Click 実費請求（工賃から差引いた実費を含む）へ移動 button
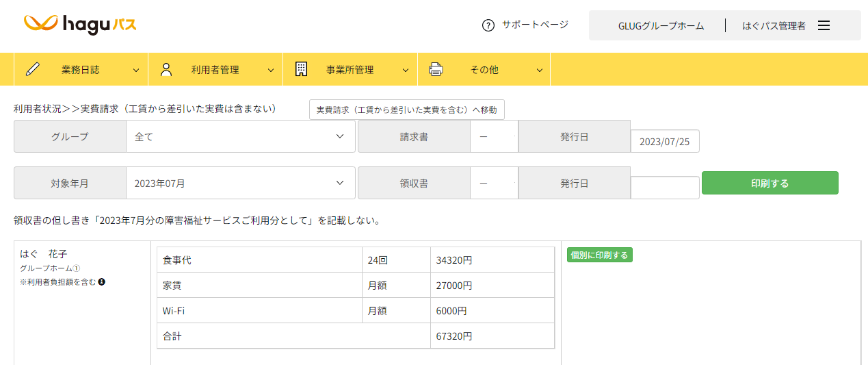Image resolution: width=868 pixels, height=365 pixels. coord(407,110)
